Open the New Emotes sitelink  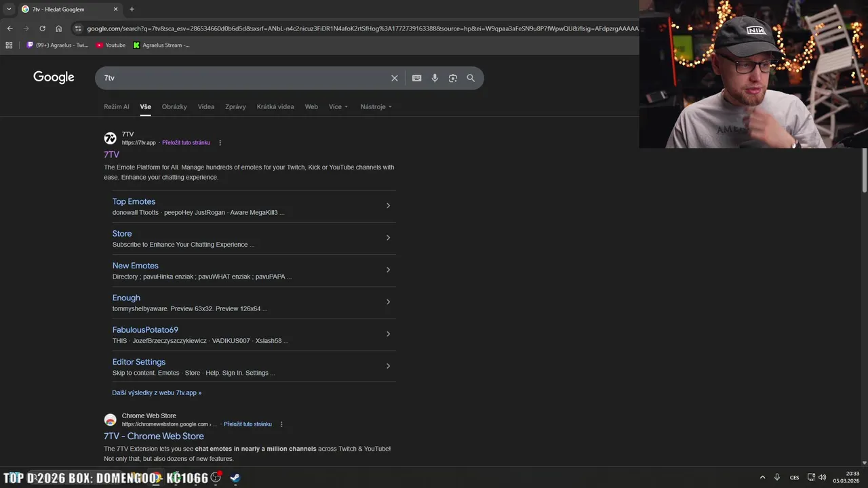(136, 266)
